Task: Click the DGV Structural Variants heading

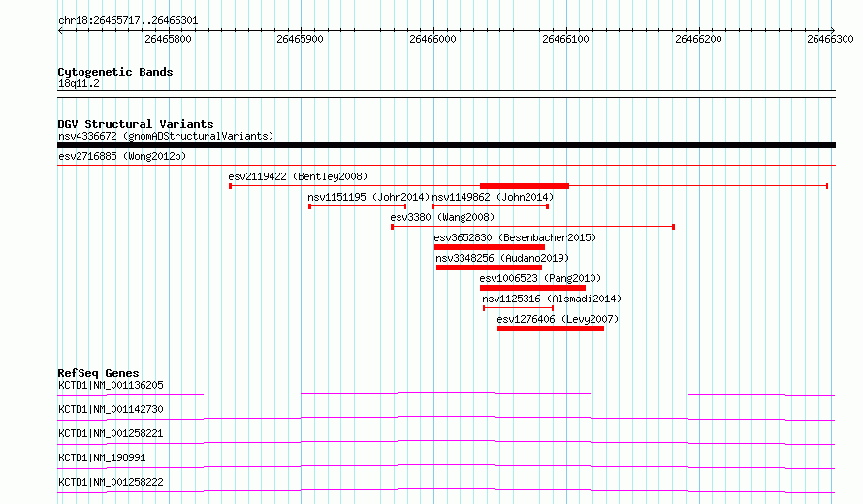Action: coord(136,124)
